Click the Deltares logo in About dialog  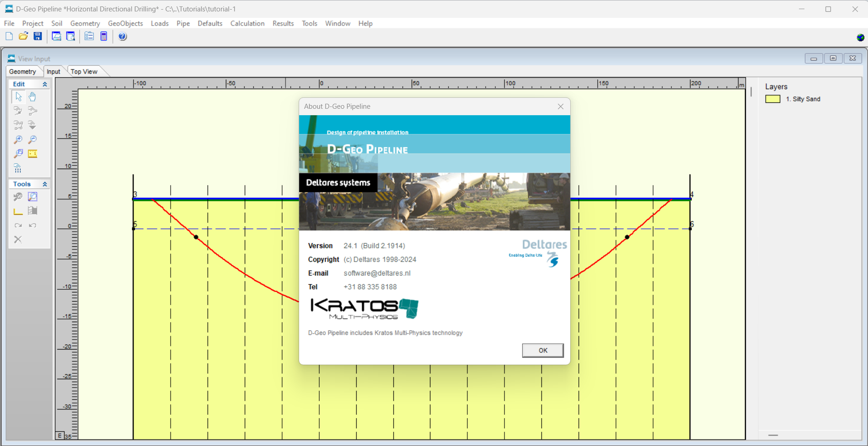538,253
